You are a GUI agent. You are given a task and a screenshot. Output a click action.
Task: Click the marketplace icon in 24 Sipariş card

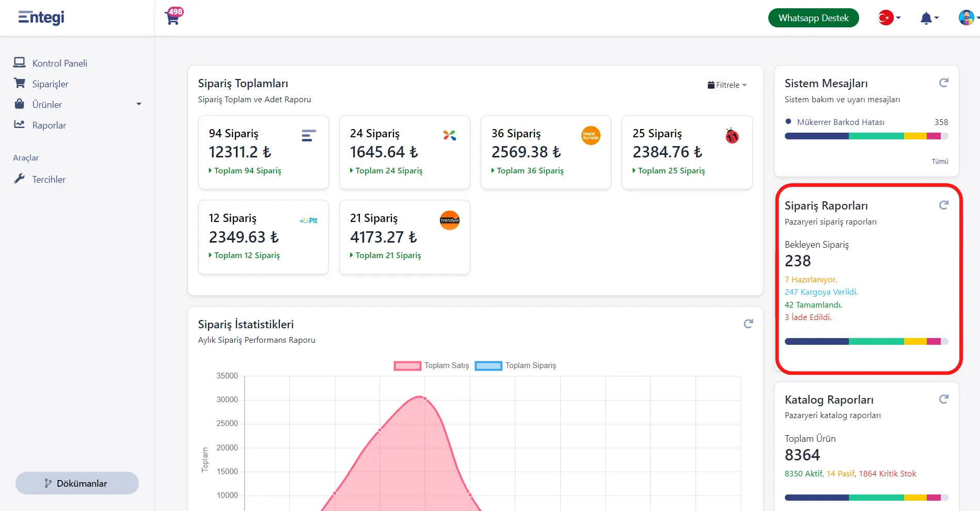[450, 135]
